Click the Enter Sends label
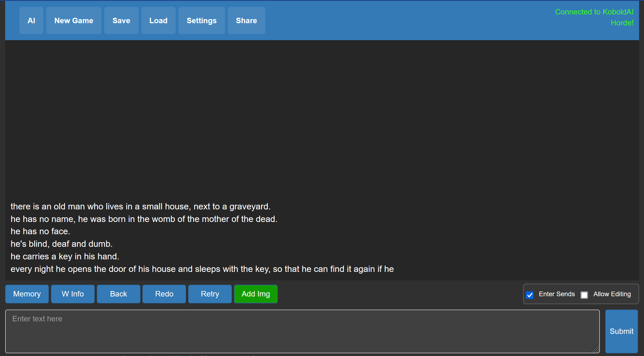The width and height of the screenshot is (644, 356). (557, 294)
